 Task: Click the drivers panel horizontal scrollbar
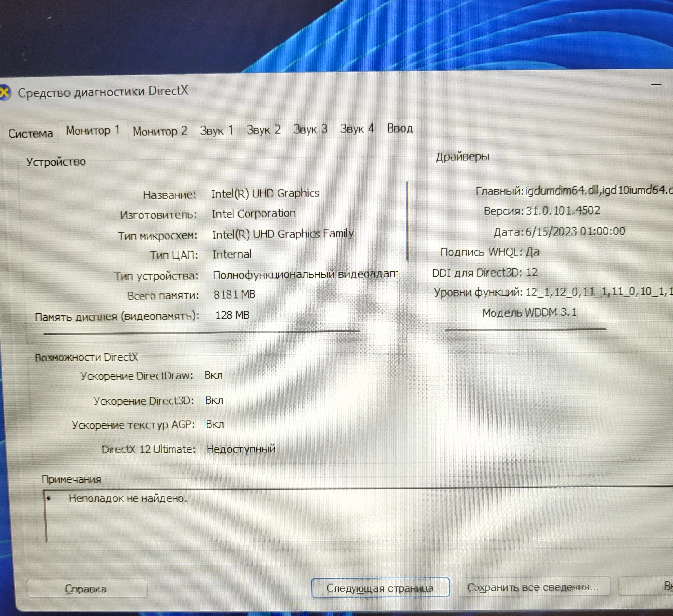click(x=525, y=330)
